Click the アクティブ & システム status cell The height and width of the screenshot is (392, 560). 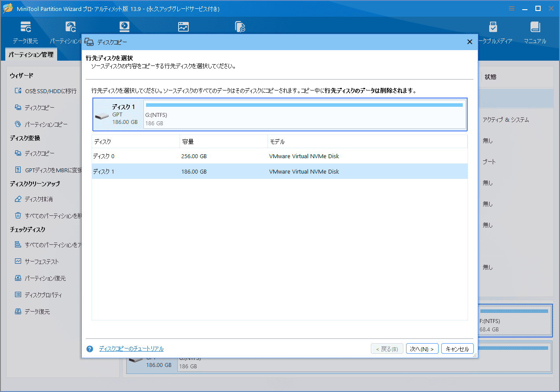coord(505,120)
